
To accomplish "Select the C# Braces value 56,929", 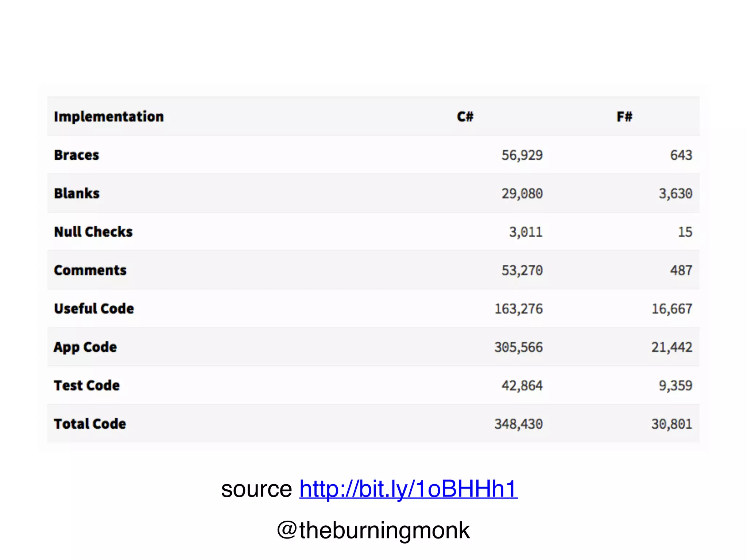I will click(x=522, y=155).
